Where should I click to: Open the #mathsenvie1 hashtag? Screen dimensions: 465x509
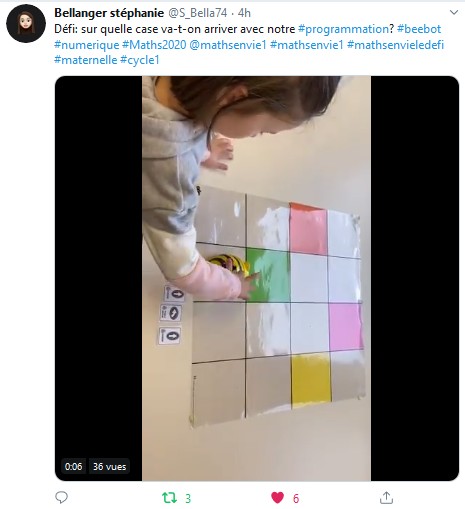[x=307, y=45]
